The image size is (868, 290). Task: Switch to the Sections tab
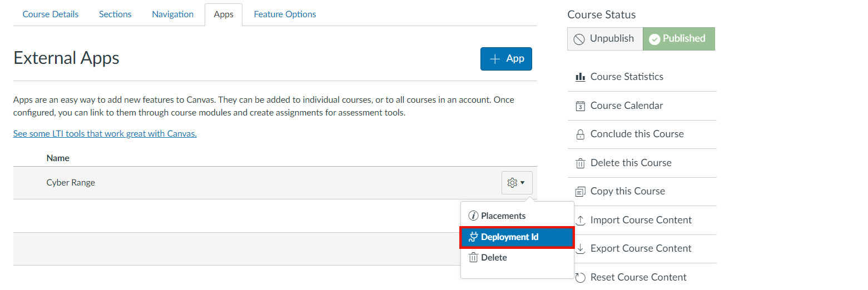point(115,14)
